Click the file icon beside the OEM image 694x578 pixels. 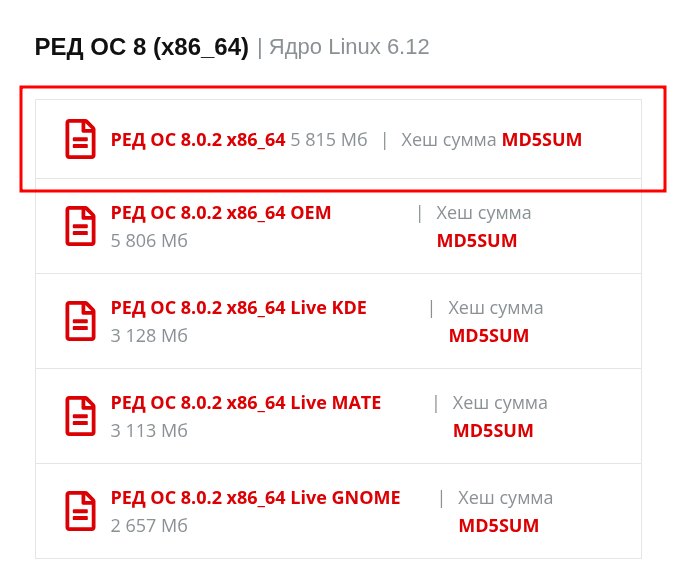(81, 226)
